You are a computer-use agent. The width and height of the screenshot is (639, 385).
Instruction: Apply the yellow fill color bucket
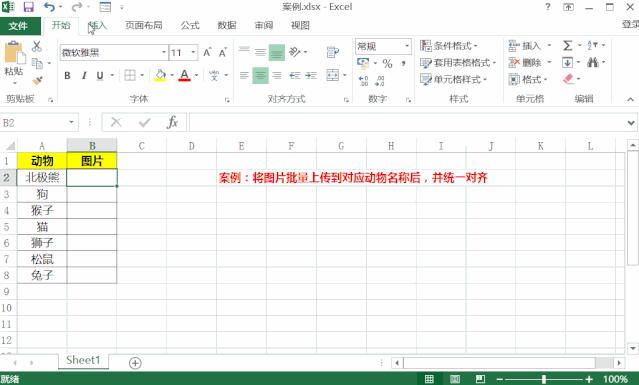pyautogui.click(x=160, y=75)
